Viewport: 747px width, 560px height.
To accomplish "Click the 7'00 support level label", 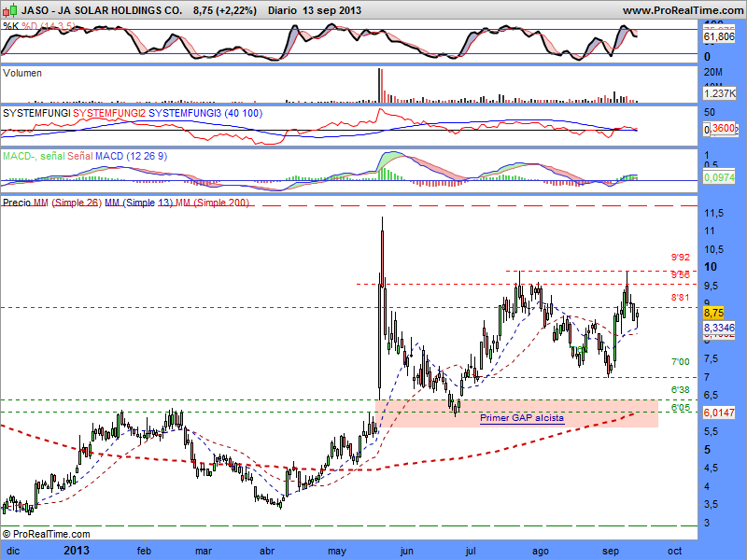I will [x=681, y=362].
